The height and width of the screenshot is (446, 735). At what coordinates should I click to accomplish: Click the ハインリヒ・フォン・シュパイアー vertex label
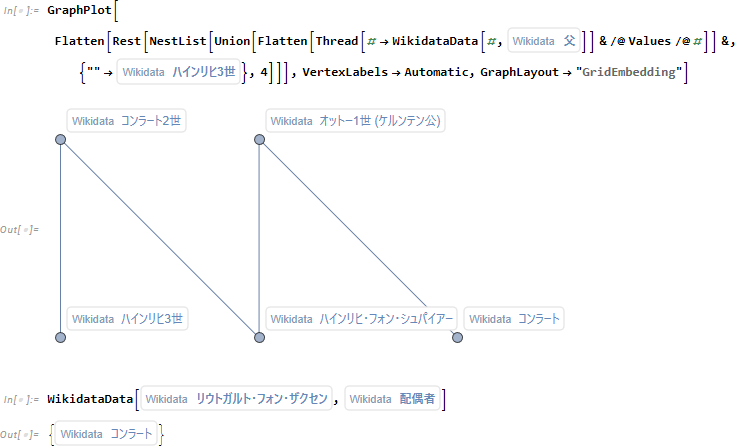pyautogui.click(x=361, y=319)
